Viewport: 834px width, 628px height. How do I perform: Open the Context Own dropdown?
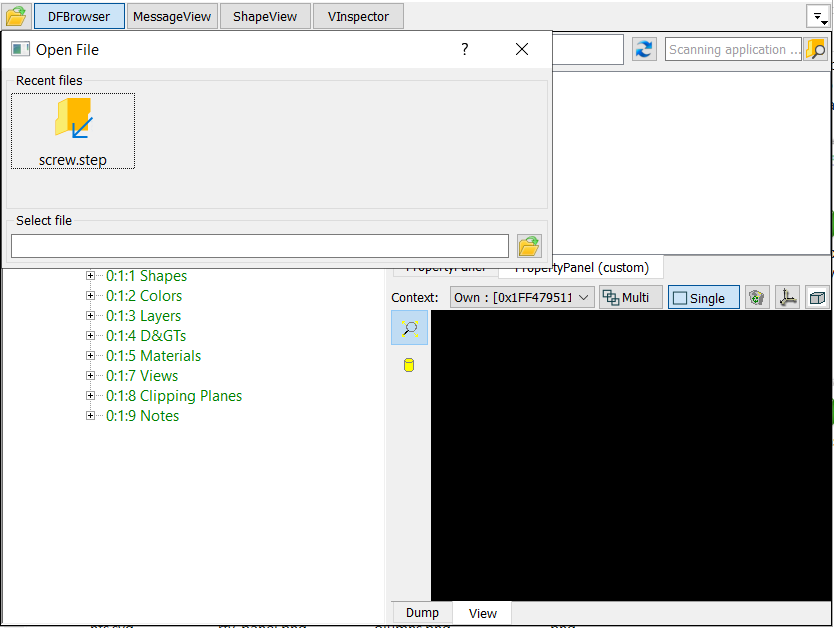(523, 298)
